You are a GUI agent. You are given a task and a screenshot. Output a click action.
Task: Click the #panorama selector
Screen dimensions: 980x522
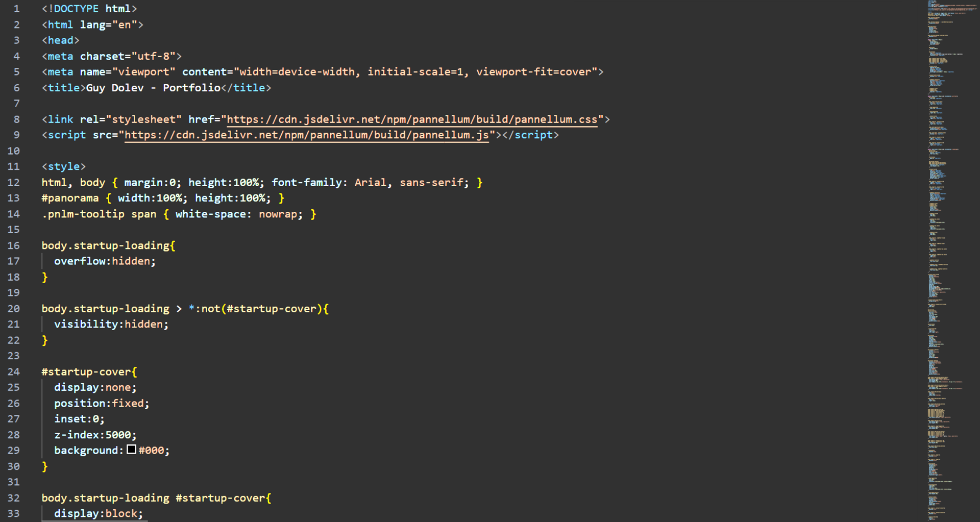coord(70,198)
